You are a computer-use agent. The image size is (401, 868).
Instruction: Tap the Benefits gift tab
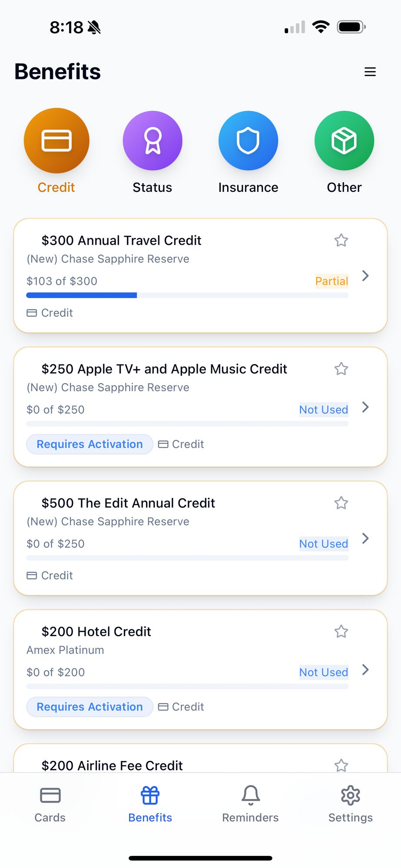(150, 804)
